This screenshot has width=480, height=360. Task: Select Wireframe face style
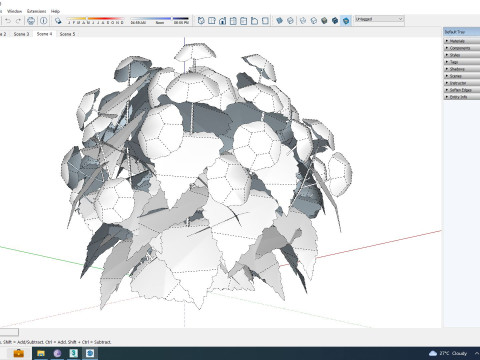pyautogui.click(x=303, y=21)
